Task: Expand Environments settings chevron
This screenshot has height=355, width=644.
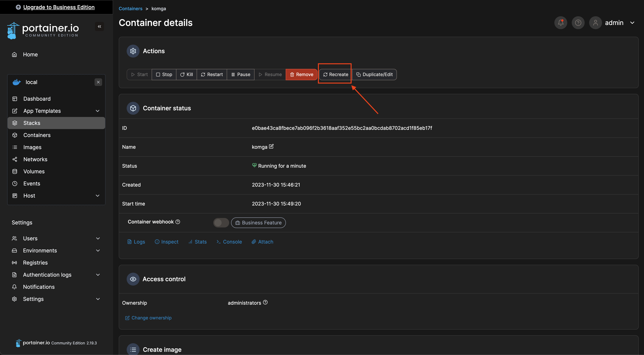Action: (x=98, y=250)
